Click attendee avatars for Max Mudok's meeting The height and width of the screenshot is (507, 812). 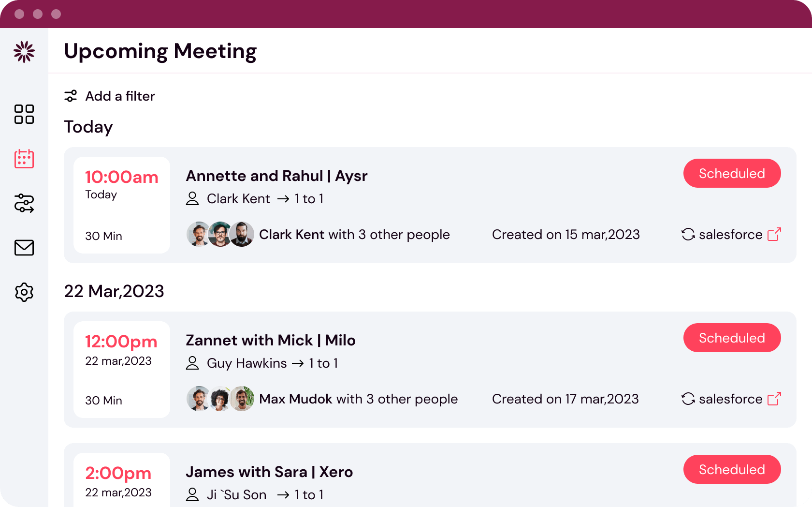click(x=220, y=399)
